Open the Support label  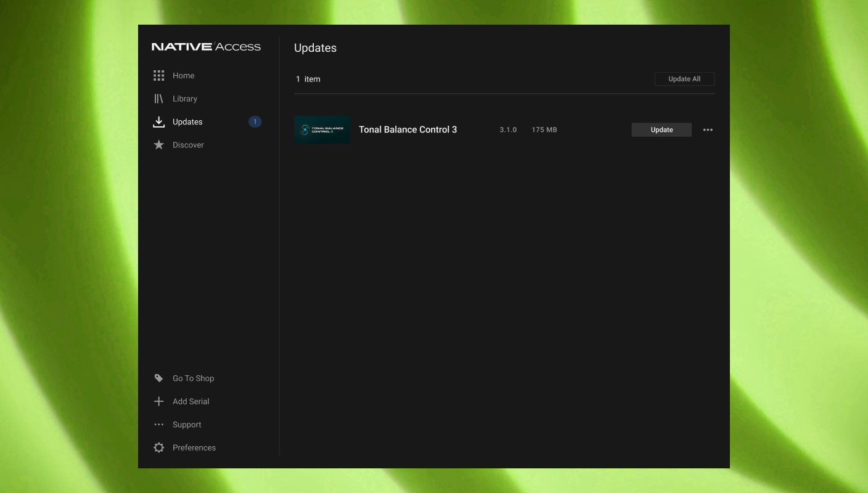point(187,425)
